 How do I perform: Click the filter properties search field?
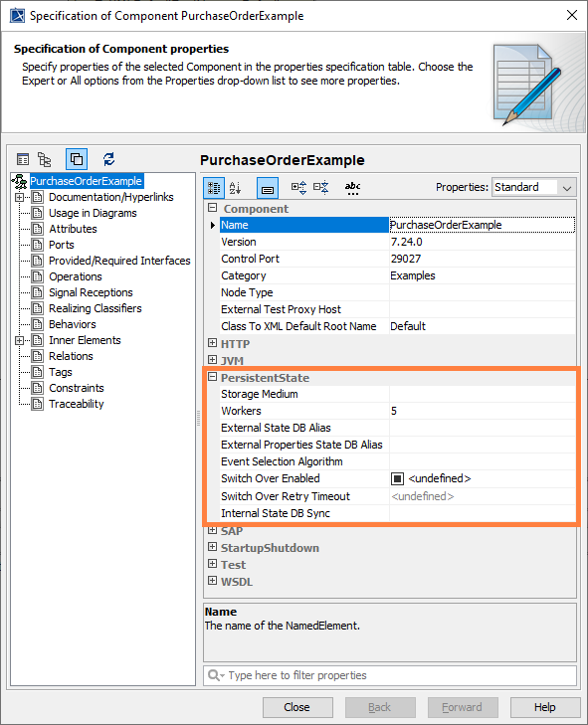pyautogui.click(x=390, y=675)
